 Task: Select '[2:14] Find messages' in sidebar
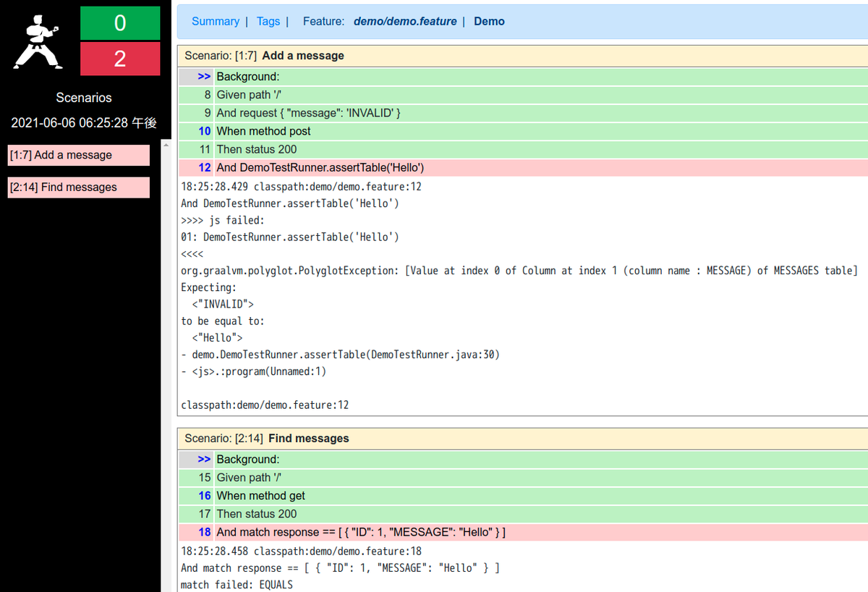[78, 187]
